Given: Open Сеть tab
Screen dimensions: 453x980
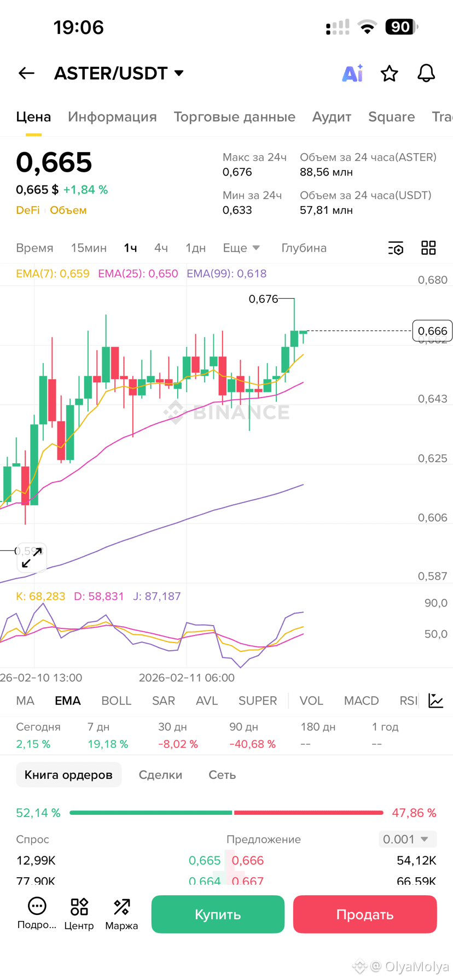Looking at the screenshot, I should click(x=222, y=774).
